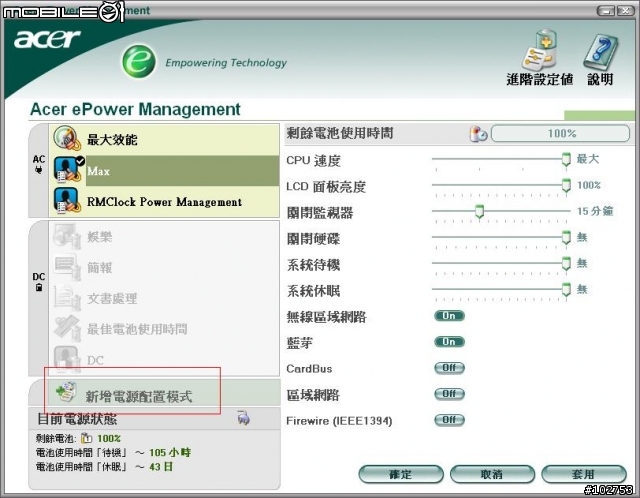Click the AC plug power source icon
This screenshot has width=640, height=498.
(39, 169)
